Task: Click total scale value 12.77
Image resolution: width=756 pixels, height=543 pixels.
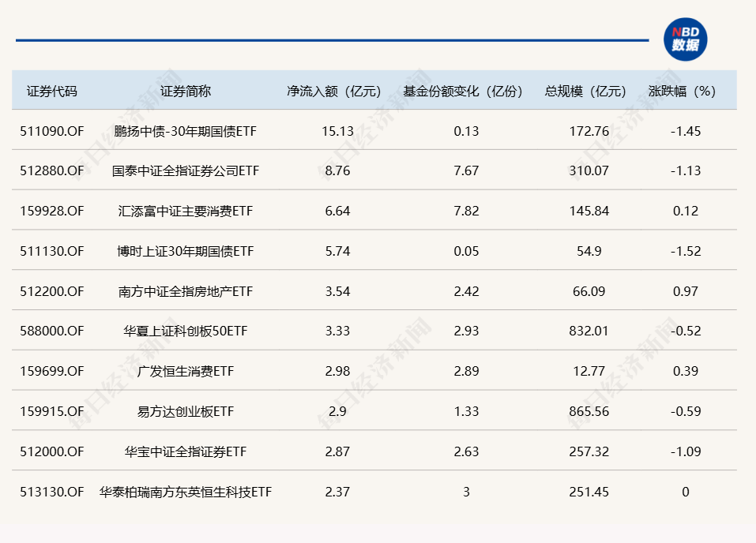Action: coord(589,371)
